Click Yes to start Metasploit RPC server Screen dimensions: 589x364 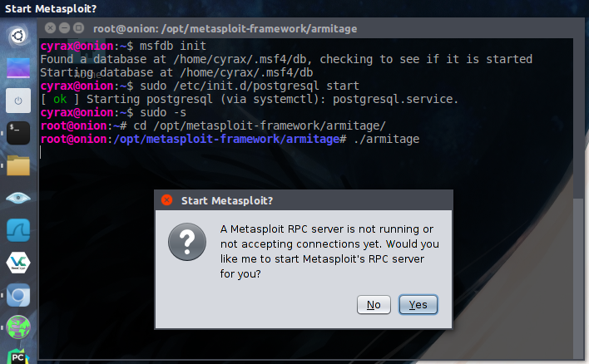coord(418,305)
